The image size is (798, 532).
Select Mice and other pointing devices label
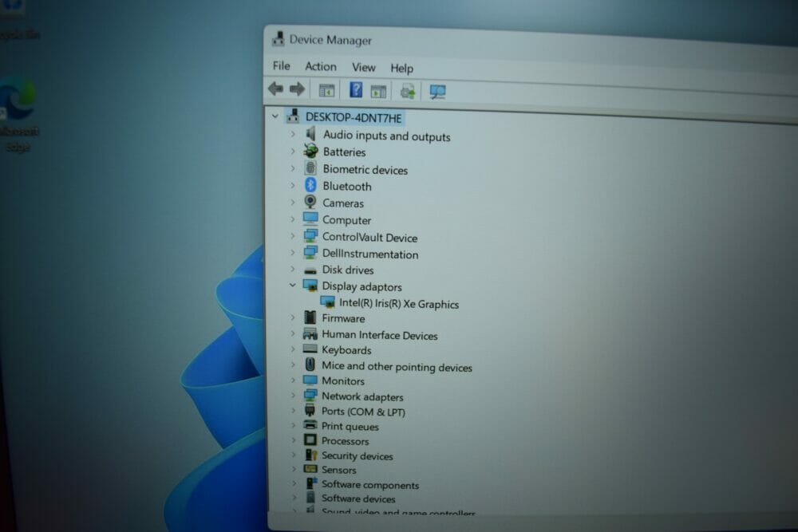pos(397,366)
